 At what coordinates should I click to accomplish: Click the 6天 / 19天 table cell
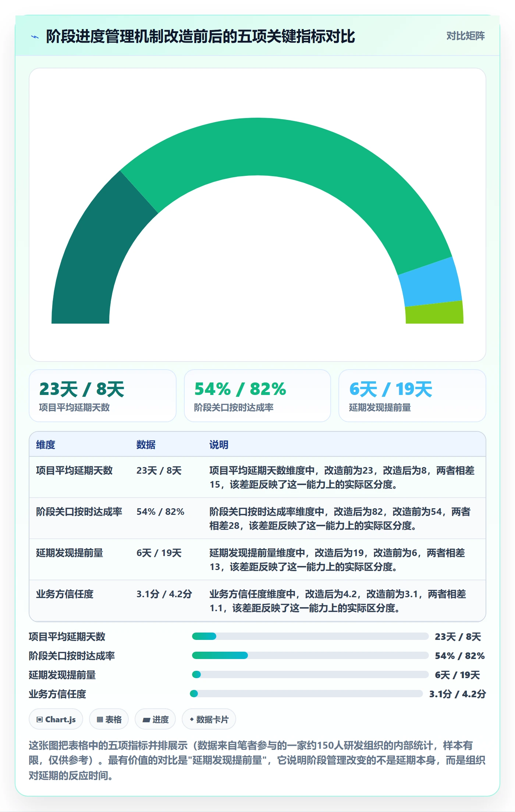point(159,553)
